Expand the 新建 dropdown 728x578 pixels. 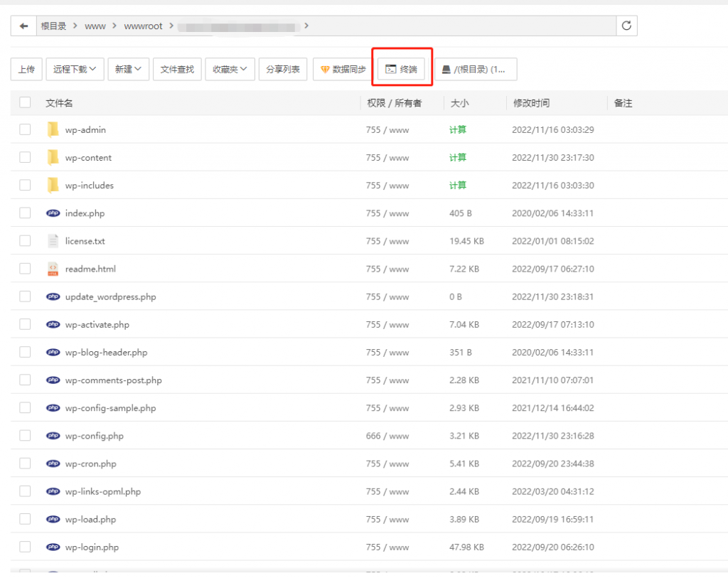(128, 69)
